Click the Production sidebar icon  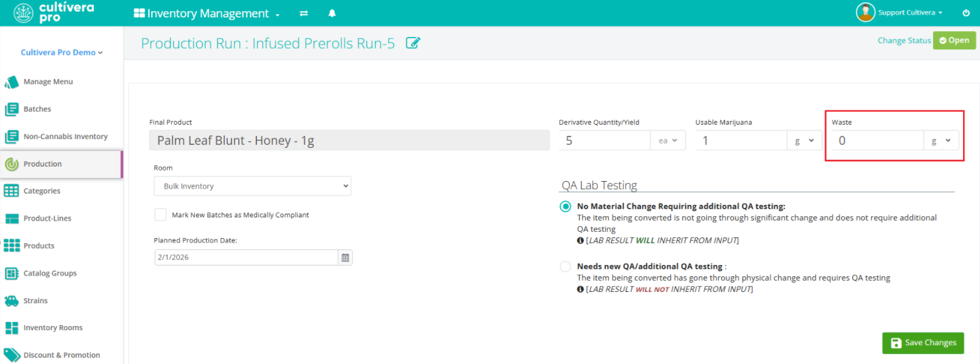click(11, 164)
